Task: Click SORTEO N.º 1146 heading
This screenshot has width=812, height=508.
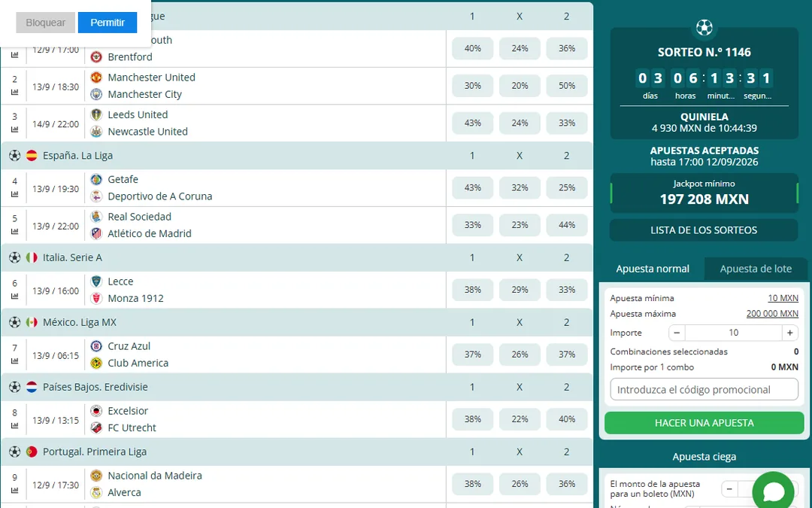Action: click(704, 53)
